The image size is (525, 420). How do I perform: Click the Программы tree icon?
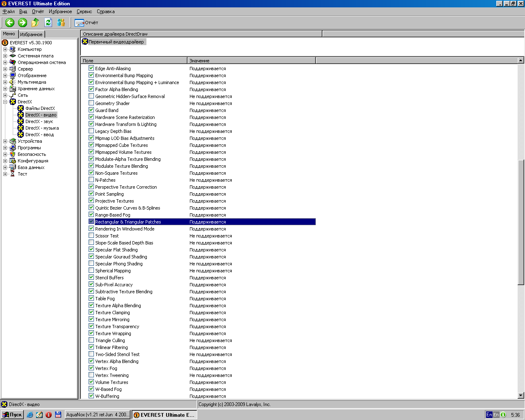[x=13, y=148]
